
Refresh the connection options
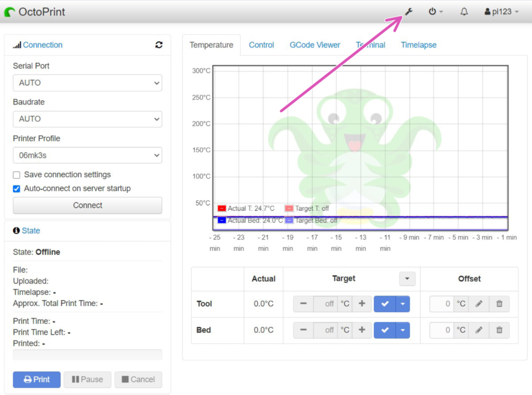point(159,45)
